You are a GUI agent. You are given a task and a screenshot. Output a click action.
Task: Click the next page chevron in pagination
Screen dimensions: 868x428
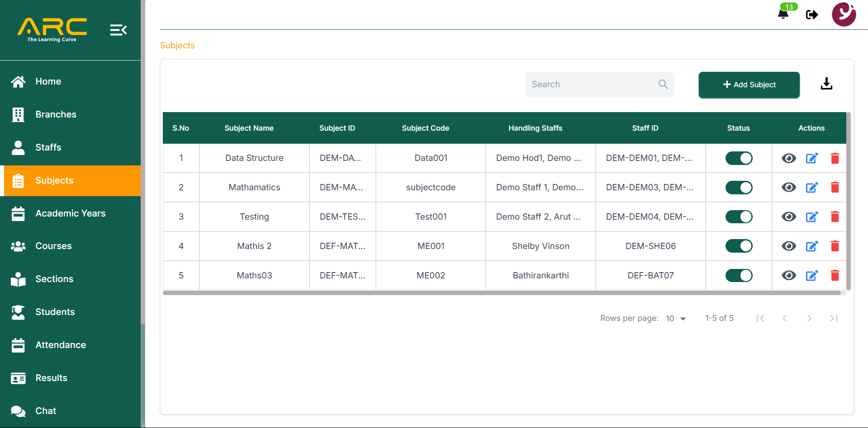(x=809, y=318)
